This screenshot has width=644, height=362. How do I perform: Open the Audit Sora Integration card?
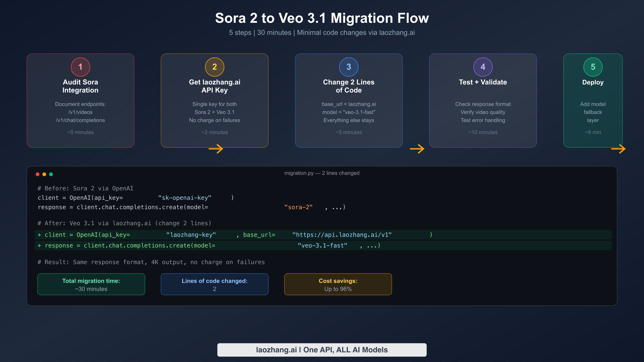(80, 101)
